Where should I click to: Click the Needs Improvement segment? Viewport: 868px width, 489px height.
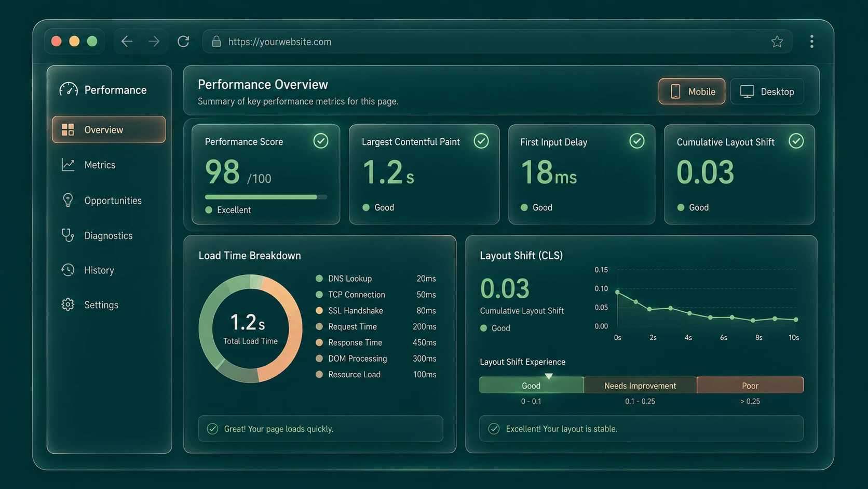click(640, 385)
